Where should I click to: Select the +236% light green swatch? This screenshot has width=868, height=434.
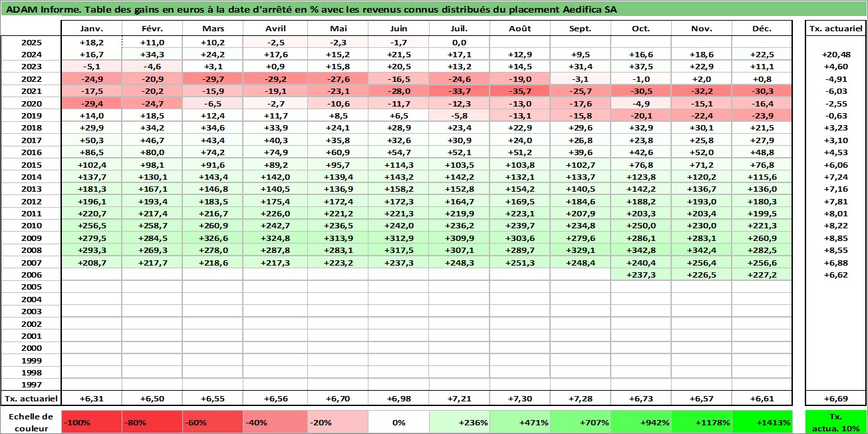pyautogui.click(x=459, y=422)
